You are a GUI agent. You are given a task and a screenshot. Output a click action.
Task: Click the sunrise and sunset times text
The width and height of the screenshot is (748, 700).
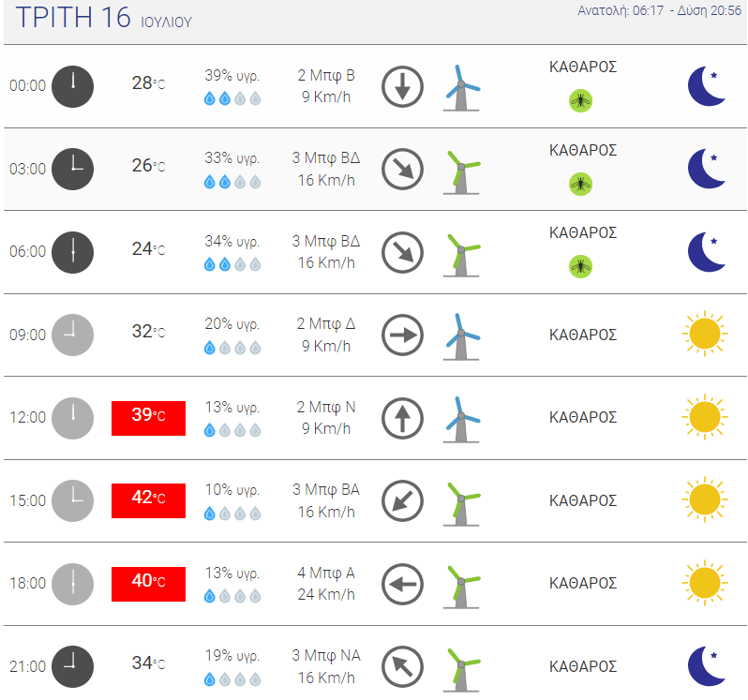coord(659,10)
